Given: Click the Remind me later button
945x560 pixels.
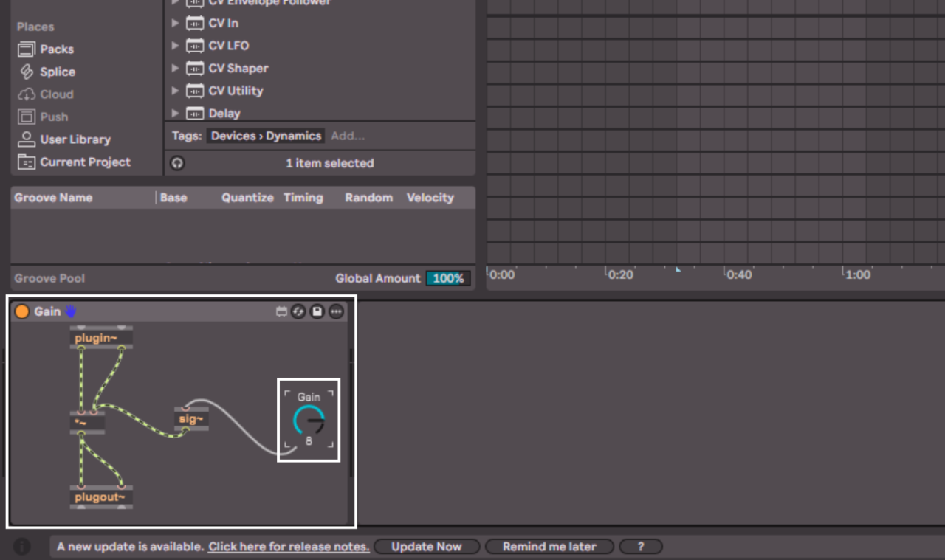Looking at the screenshot, I should (549, 547).
